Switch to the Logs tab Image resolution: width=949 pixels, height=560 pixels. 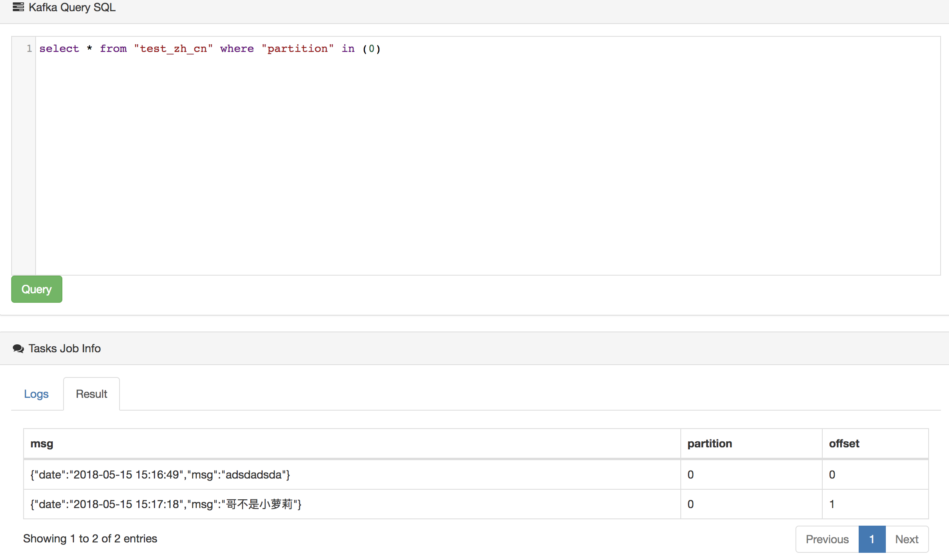coord(36,394)
